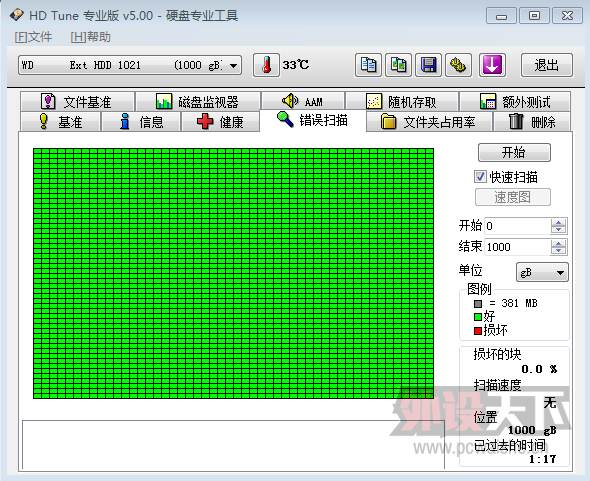Open the 文件 file menu
This screenshot has height=481, width=590.
tap(33, 37)
